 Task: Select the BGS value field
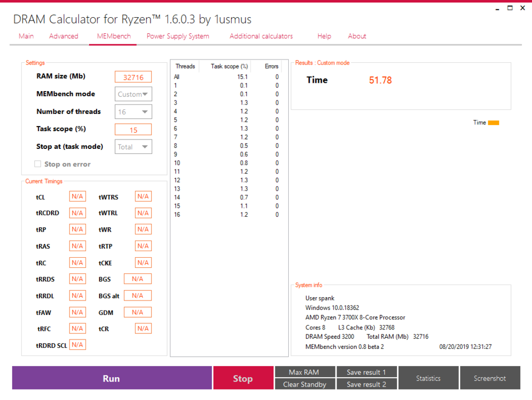(137, 279)
